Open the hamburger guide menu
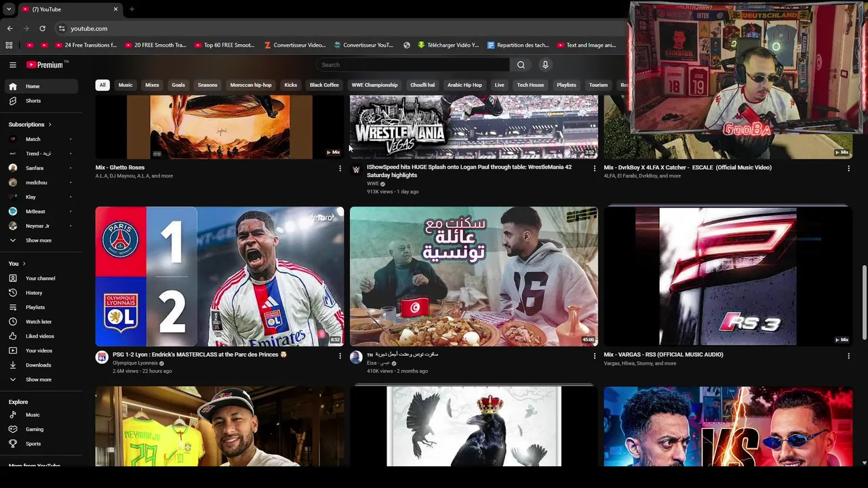Image resolution: width=868 pixels, height=488 pixels. point(13,64)
